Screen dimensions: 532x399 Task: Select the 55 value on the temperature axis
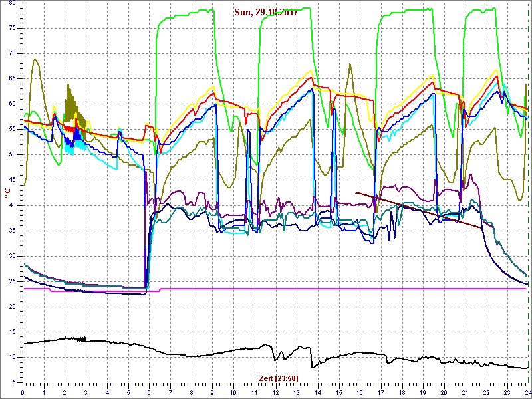(x=13, y=130)
